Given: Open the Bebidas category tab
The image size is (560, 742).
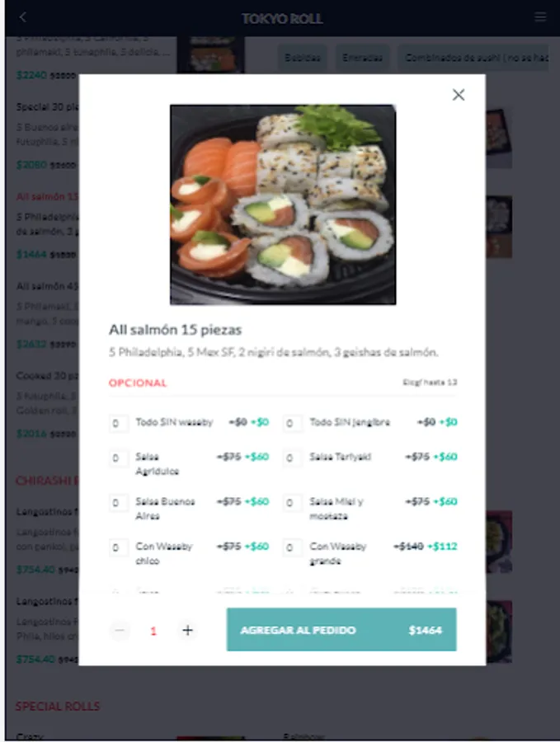Looking at the screenshot, I should tap(302, 58).
